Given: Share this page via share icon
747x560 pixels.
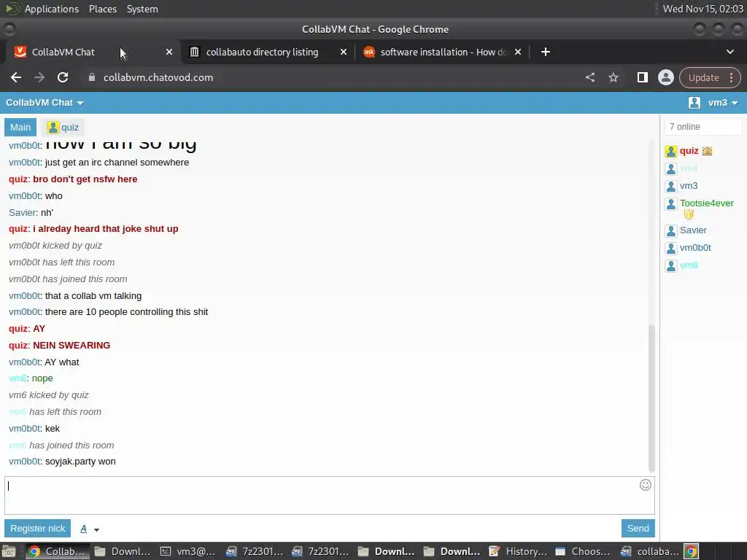Looking at the screenshot, I should [589, 77].
